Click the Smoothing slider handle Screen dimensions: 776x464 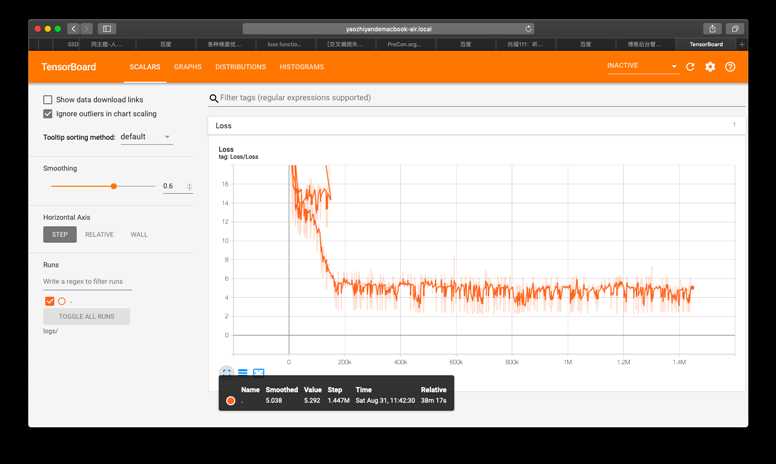(114, 186)
